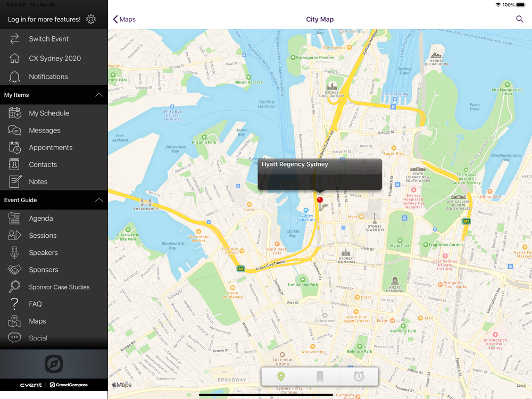Tap the Hard Rock Cafe marker
Screen dimensions: 532x399
point(277,244)
